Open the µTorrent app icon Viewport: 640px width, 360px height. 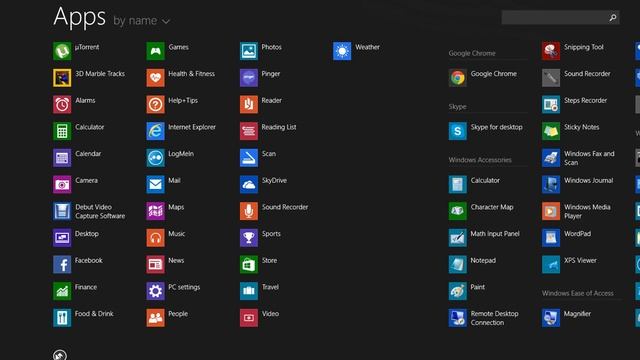pos(62,51)
